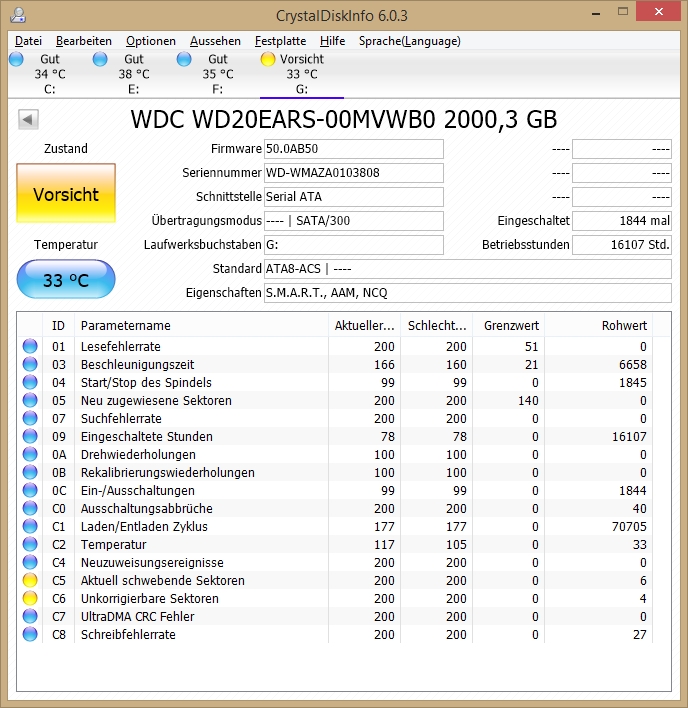Click yellow icon of Aktuell schwebende Sektoren
This screenshot has width=688, height=708.
(30, 580)
